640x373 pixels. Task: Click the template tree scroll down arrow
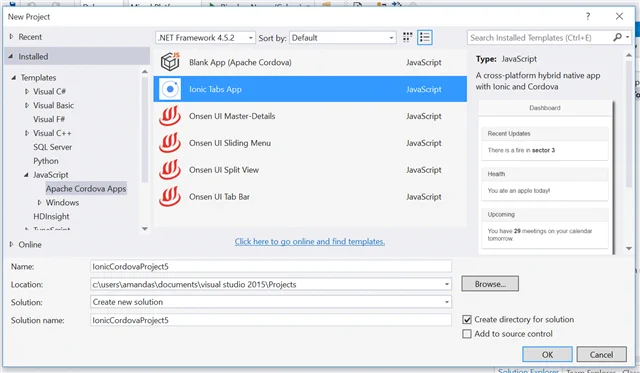pos(144,229)
